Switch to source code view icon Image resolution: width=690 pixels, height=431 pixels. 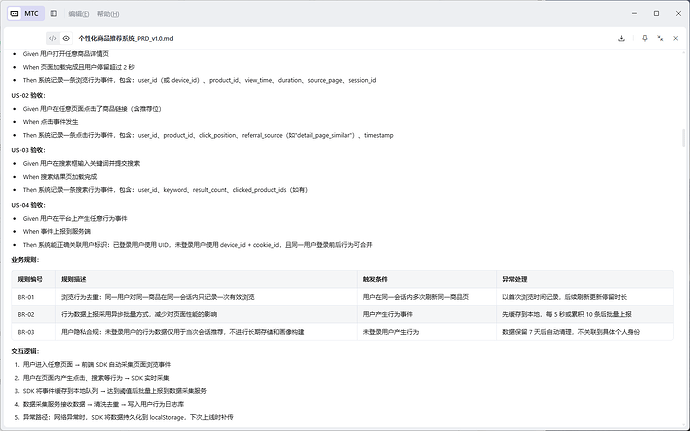[x=53, y=38]
